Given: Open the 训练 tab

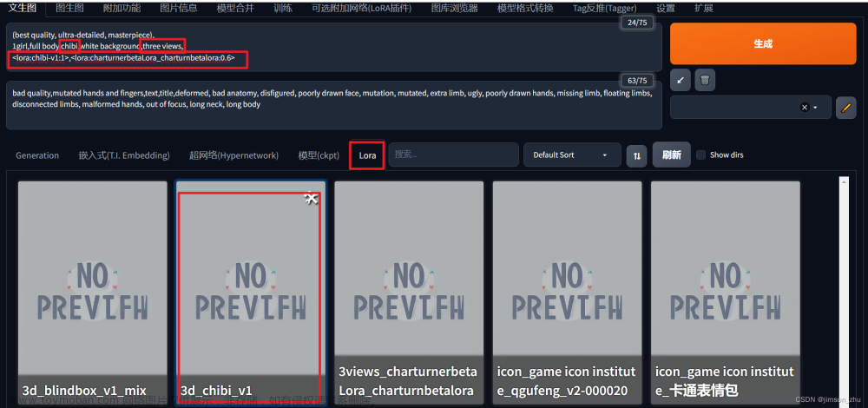Looking at the screenshot, I should [x=283, y=9].
